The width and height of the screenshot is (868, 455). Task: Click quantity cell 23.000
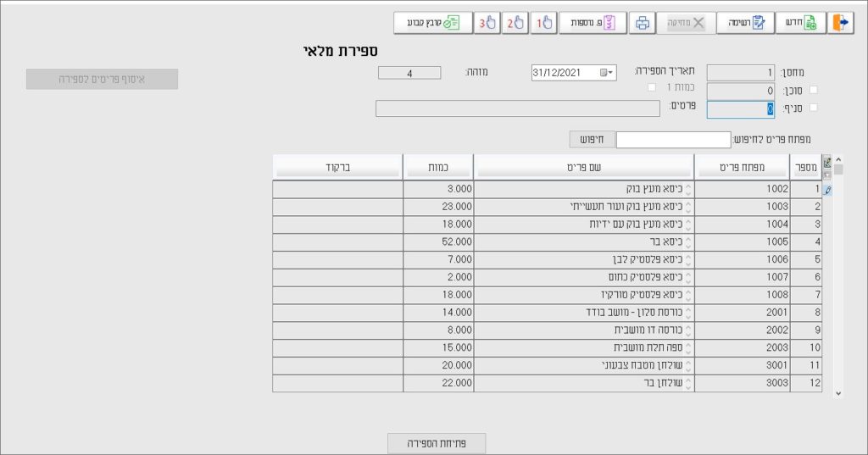[x=438, y=207]
